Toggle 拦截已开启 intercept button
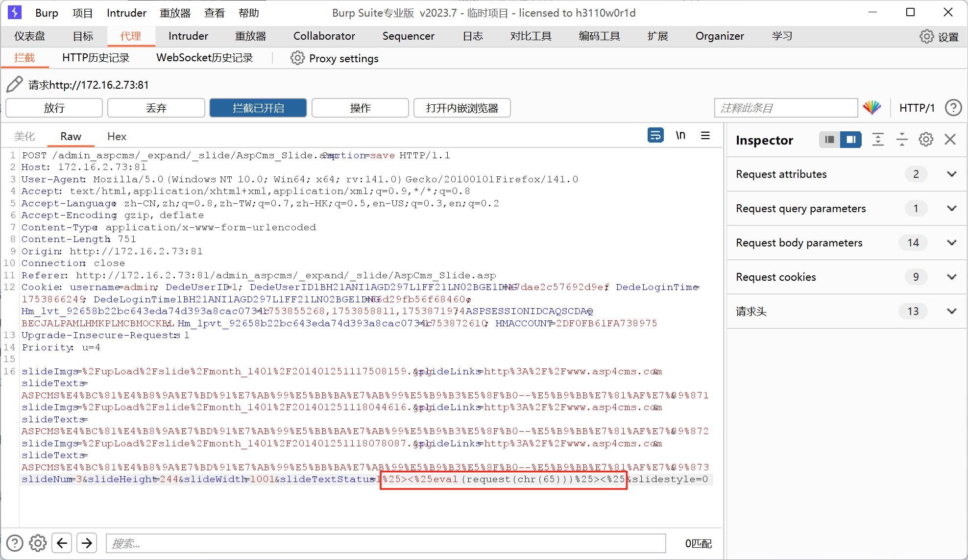968x560 pixels. (x=258, y=108)
